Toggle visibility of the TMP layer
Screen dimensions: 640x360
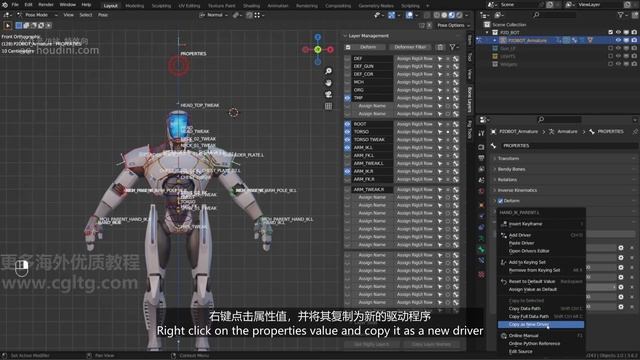347,98
